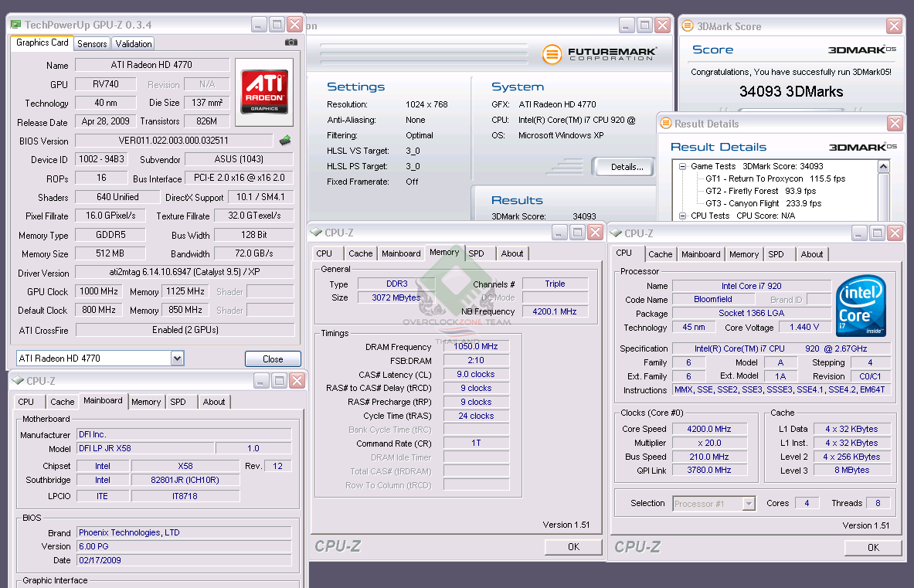Click the BIOS save chip icon in GPU-Z
Screen dimensions: 914x588
click(285, 141)
